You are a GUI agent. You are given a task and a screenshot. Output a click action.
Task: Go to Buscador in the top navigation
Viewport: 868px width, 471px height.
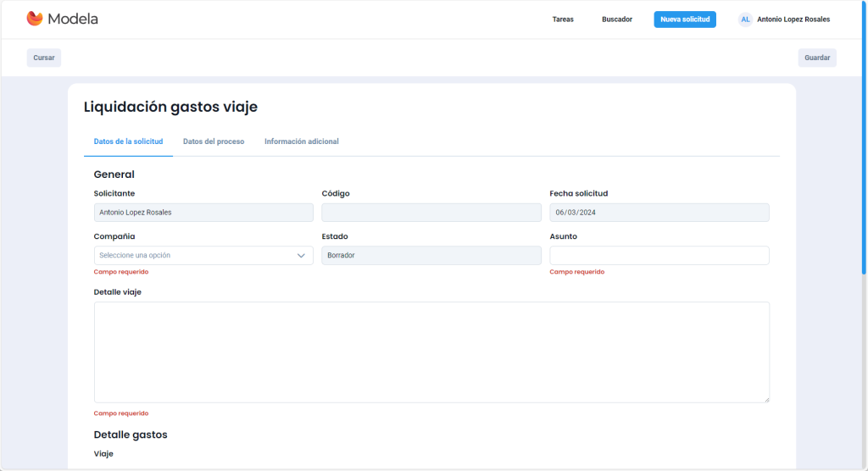(616, 19)
